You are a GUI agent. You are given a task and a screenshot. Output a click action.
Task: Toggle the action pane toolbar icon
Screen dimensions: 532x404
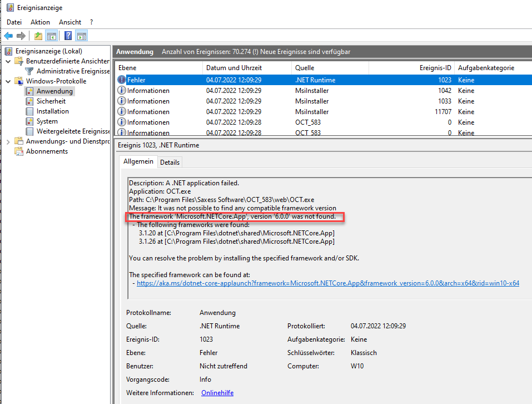[82, 36]
